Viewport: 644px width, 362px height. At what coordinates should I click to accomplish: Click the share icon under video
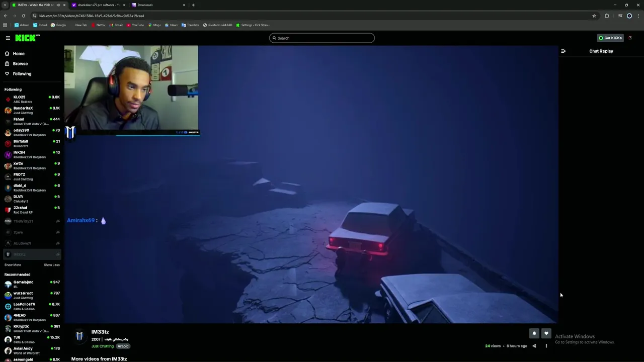(534, 346)
